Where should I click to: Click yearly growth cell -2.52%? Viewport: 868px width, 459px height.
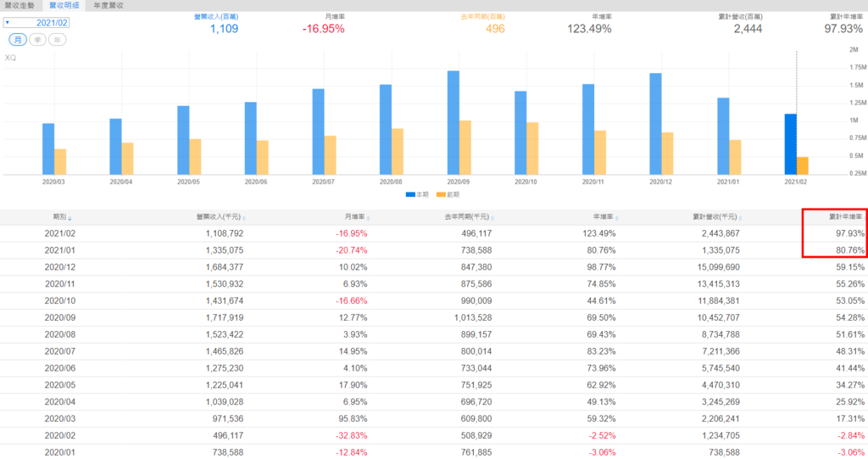(603, 435)
